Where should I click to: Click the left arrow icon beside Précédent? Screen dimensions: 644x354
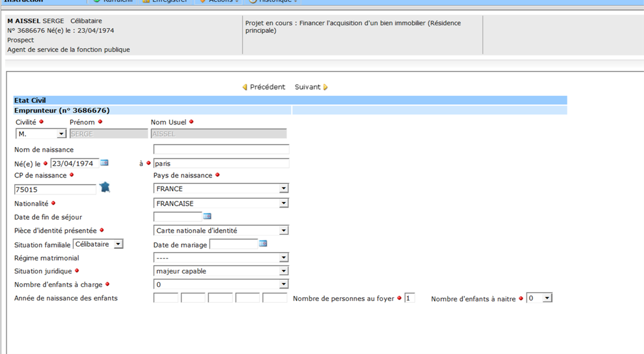click(x=245, y=87)
